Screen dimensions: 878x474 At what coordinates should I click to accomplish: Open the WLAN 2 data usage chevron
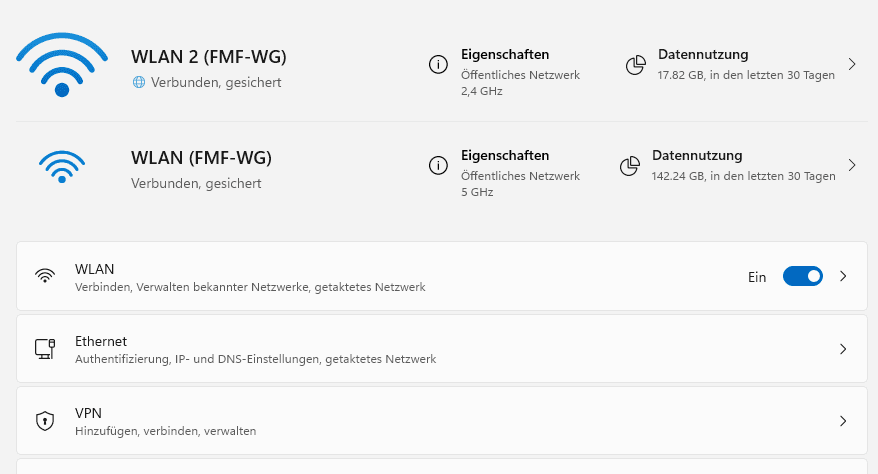(852, 64)
